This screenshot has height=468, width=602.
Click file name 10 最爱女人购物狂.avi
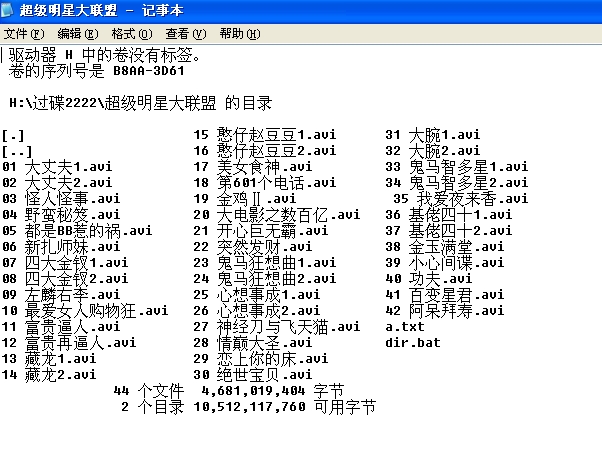coord(85,311)
